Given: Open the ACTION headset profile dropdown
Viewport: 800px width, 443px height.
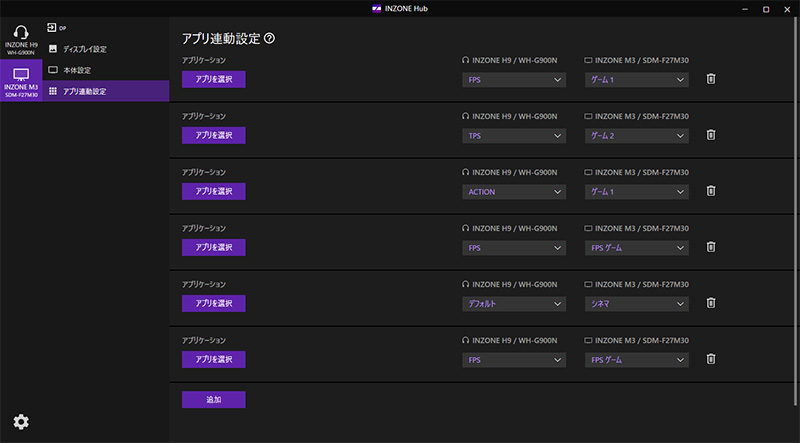Looking at the screenshot, I should [514, 191].
